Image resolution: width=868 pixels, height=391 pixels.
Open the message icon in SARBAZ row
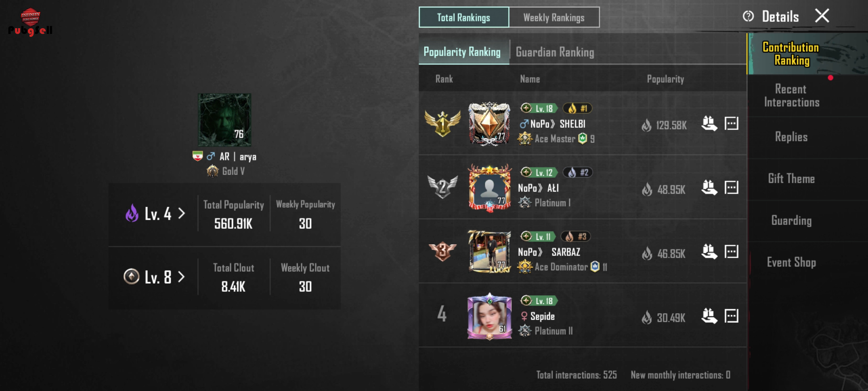coord(731,252)
